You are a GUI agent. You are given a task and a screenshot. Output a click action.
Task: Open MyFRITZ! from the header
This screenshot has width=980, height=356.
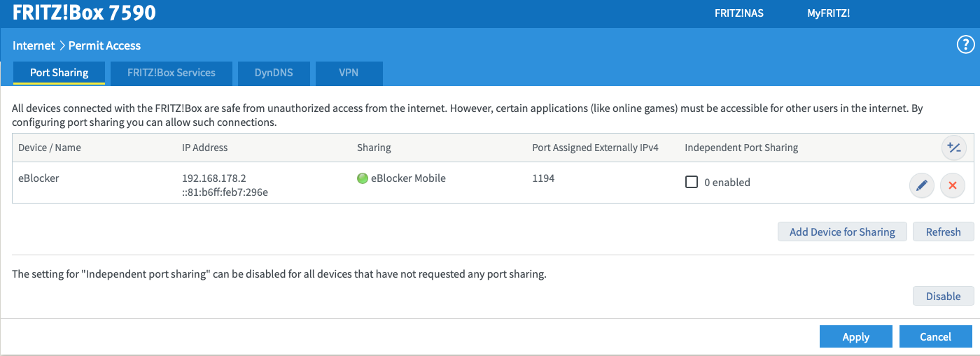pos(828,13)
